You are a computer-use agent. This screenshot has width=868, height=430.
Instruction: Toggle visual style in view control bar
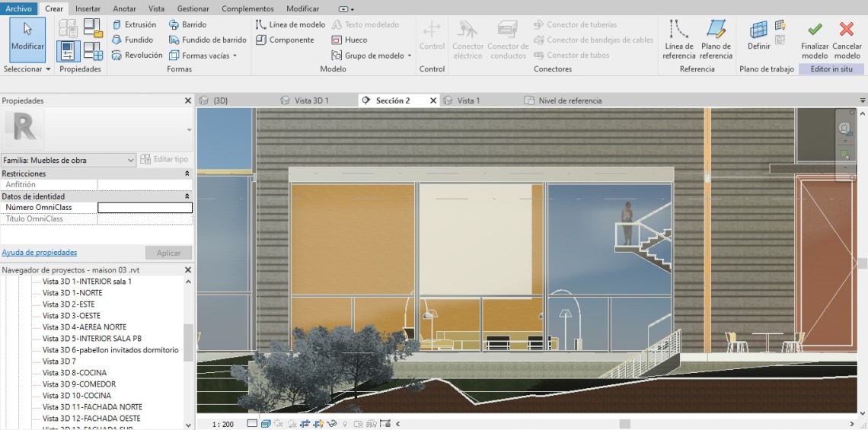click(x=266, y=424)
